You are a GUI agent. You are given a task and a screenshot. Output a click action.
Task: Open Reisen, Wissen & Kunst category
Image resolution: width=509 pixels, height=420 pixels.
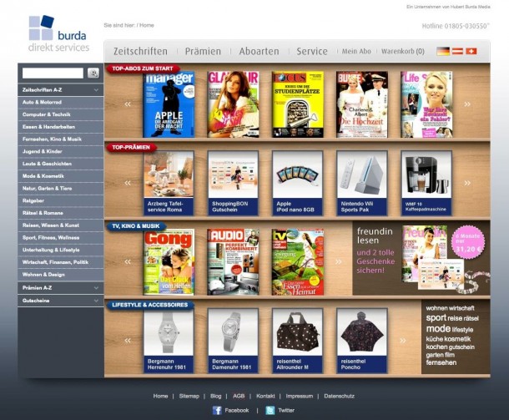(x=61, y=225)
